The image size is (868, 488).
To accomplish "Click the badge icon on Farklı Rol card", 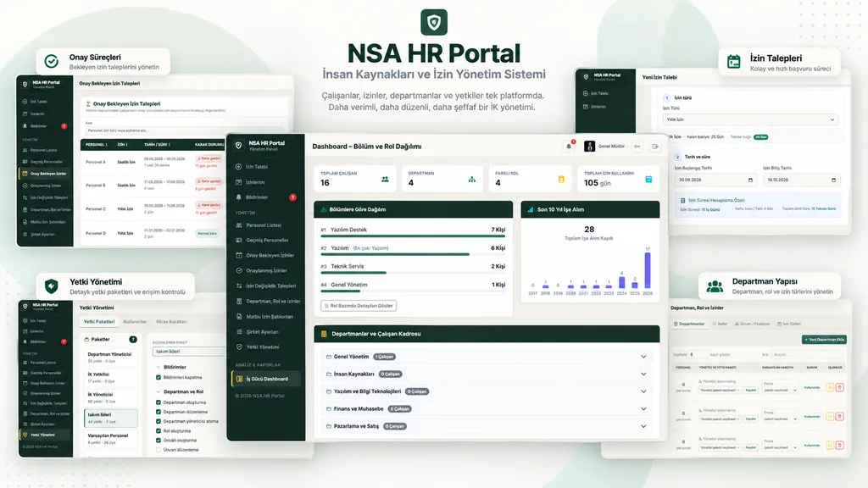I will click(x=561, y=180).
